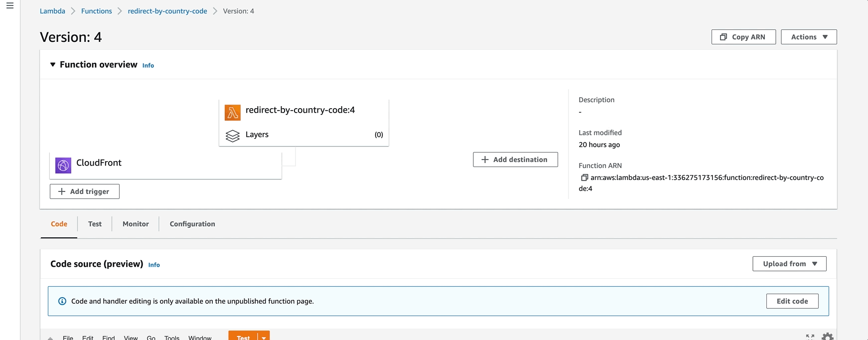
Task: Switch to the Code tab
Action: (59, 224)
